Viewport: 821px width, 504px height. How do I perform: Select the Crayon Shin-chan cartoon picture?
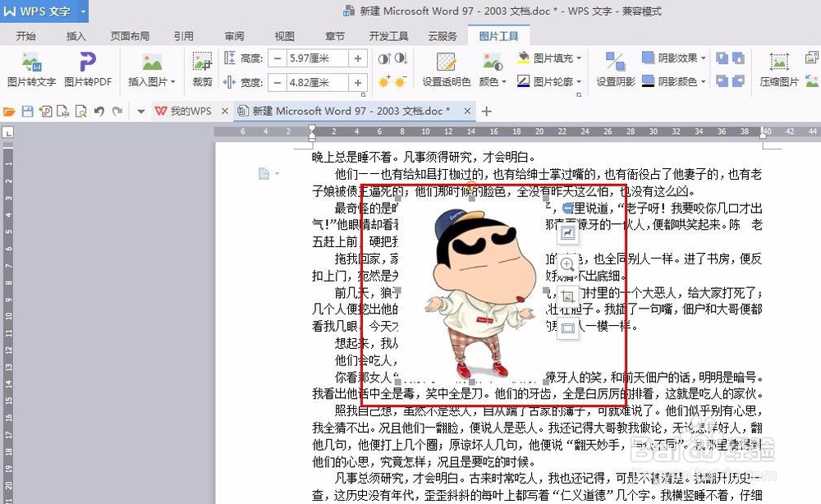coord(472,291)
